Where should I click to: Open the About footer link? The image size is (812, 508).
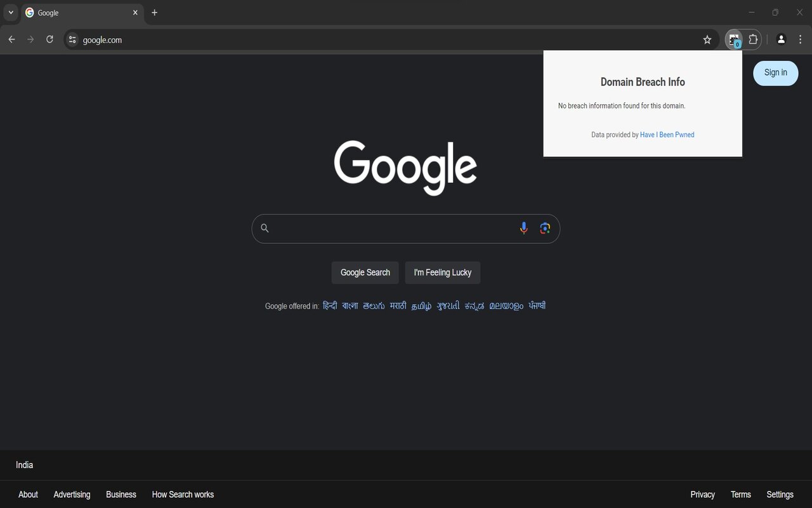tap(28, 495)
